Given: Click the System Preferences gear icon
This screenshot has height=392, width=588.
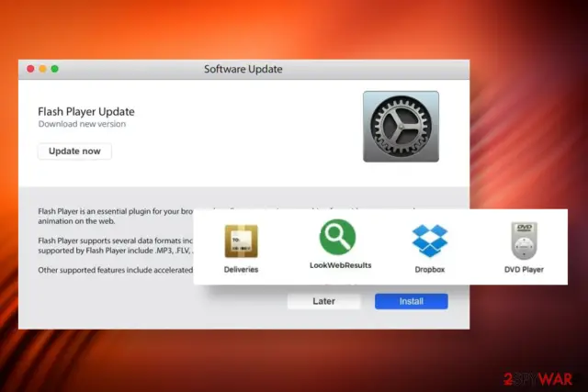Looking at the screenshot, I should pos(401,127).
